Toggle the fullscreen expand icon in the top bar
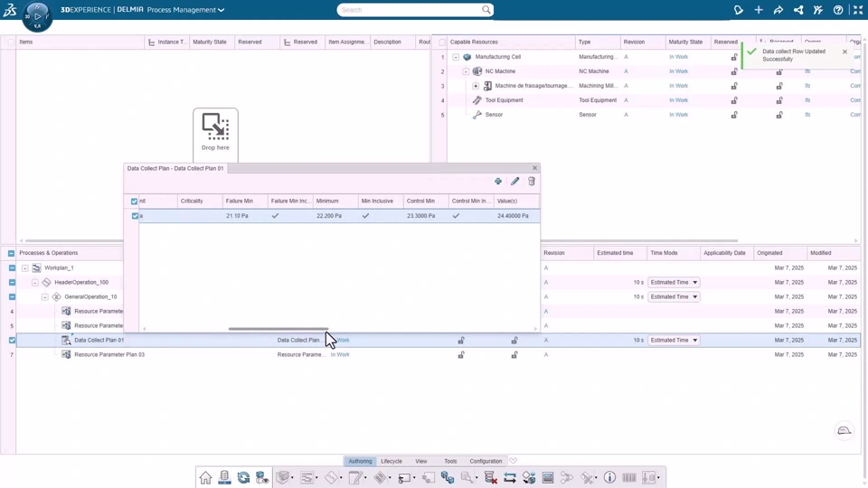The image size is (868, 488). point(858,10)
